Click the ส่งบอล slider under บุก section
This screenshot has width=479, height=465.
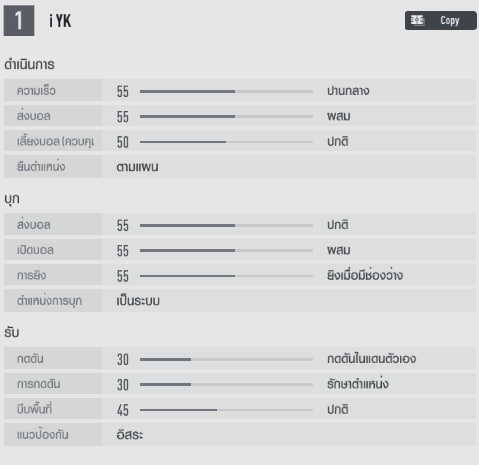click(x=226, y=225)
